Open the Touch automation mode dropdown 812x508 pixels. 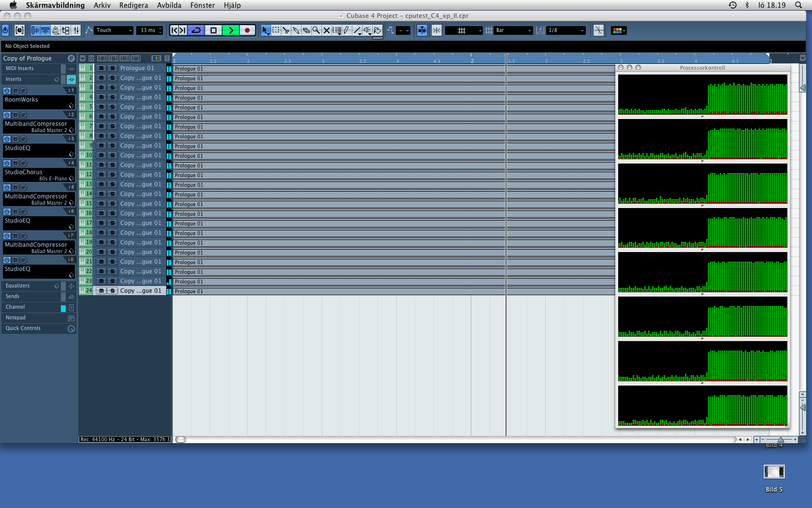(x=114, y=30)
